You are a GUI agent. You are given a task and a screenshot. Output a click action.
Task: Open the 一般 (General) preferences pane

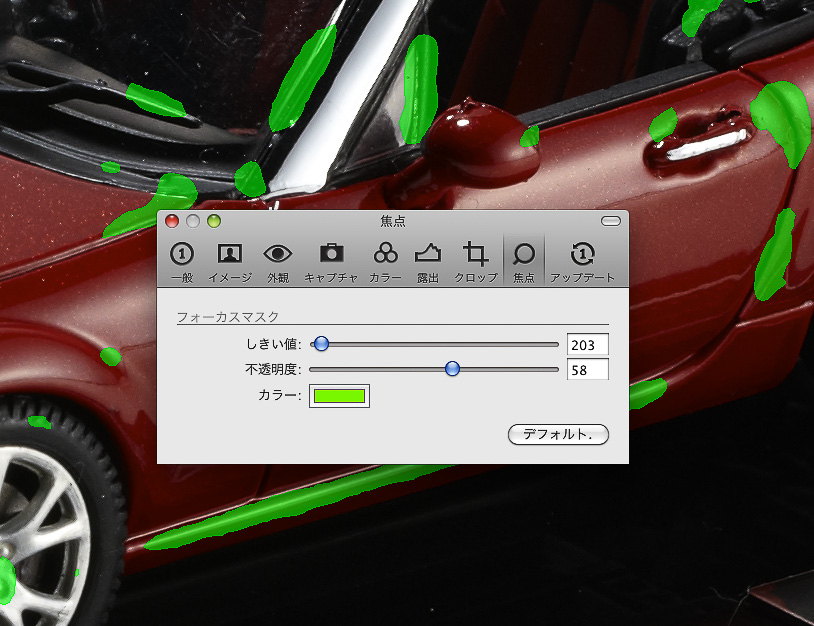tap(181, 262)
